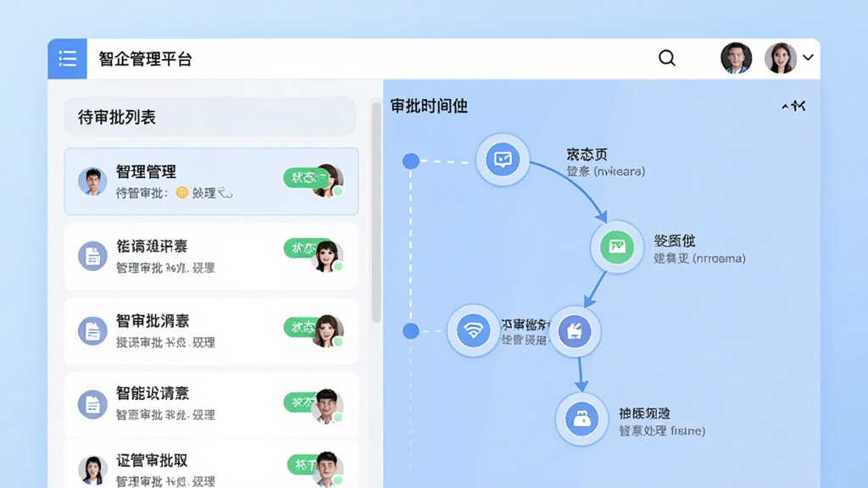Select the 待审批列表 header
The height and width of the screenshot is (488, 868).
click(x=210, y=117)
